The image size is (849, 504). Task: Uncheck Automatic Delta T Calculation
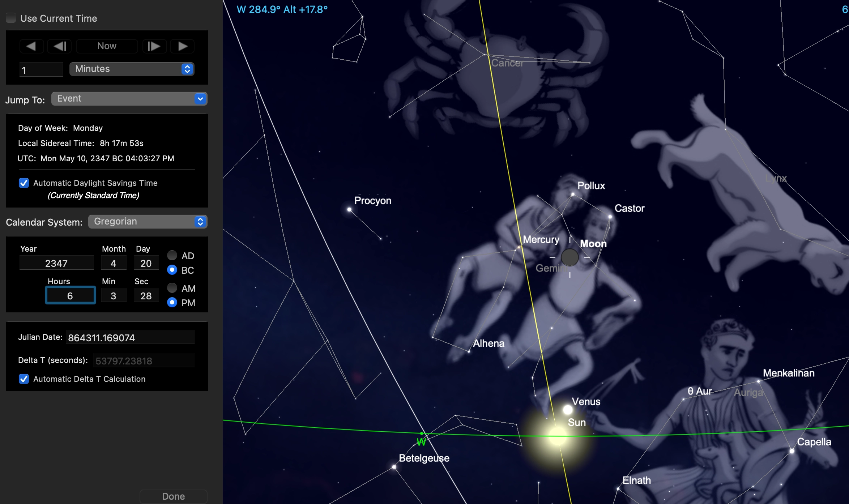24,379
